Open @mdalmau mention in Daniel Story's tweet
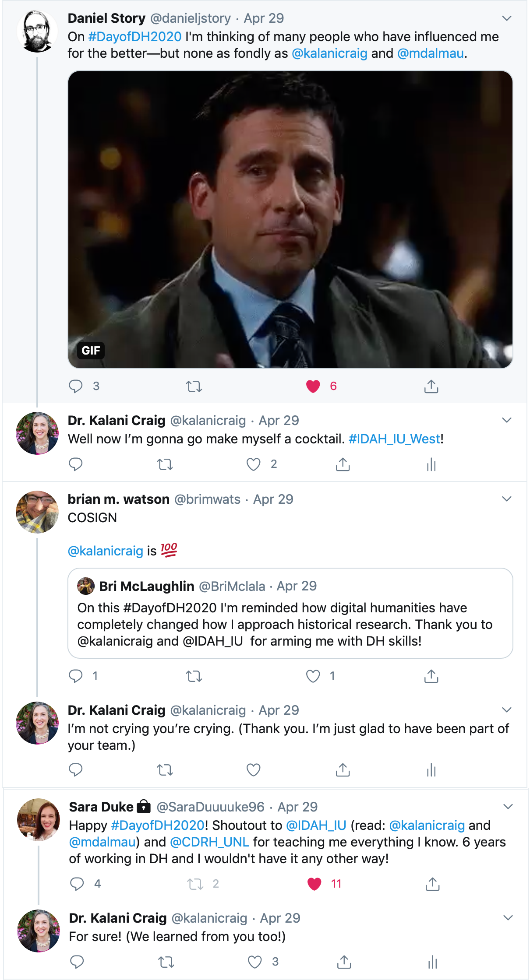Screen dimensions: 530x980 [430, 53]
